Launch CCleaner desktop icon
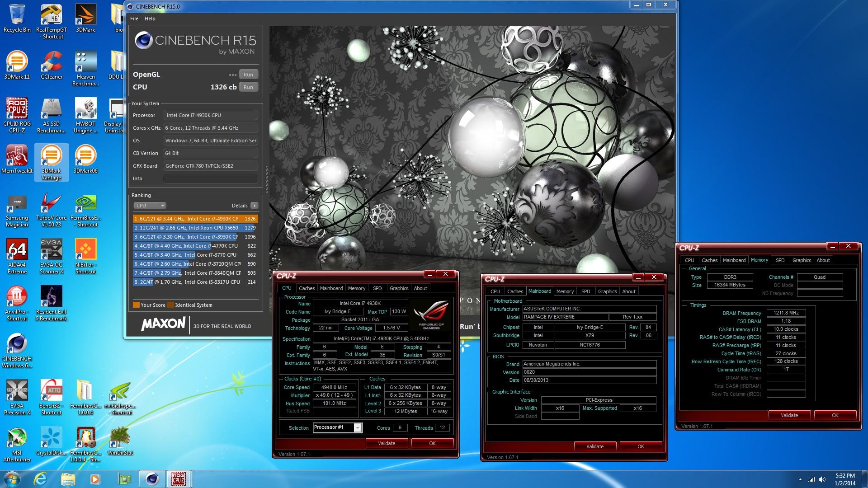The width and height of the screenshot is (868, 488). tap(51, 65)
